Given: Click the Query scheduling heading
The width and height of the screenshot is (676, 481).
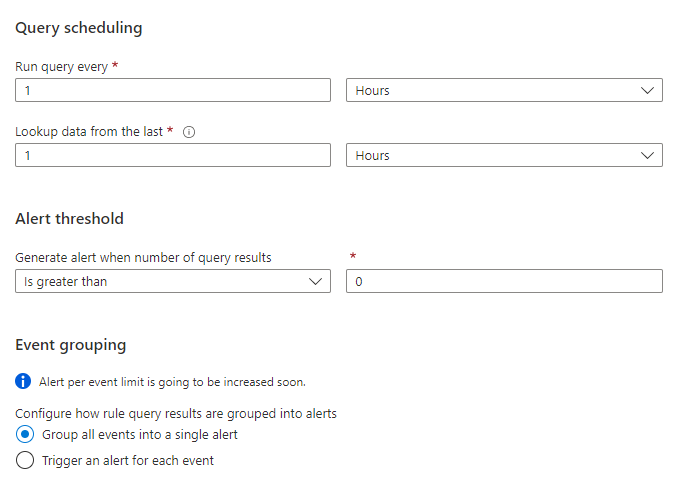Looking at the screenshot, I should point(79,28).
